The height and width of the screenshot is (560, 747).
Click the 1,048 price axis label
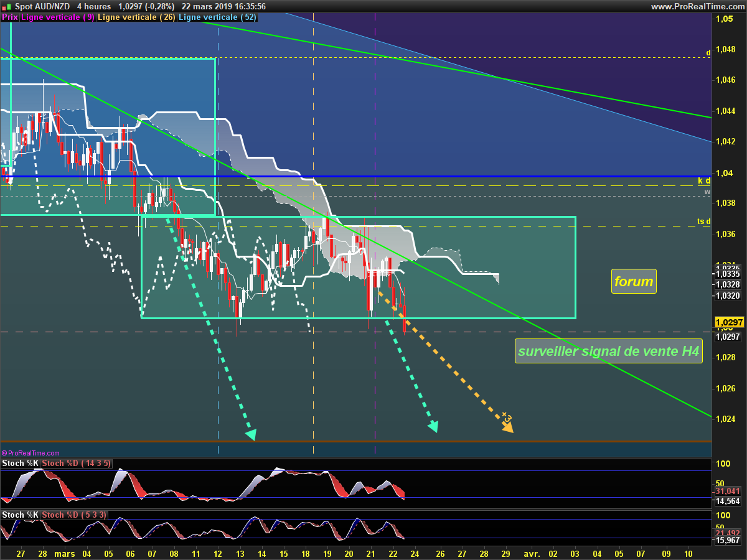pos(726,50)
